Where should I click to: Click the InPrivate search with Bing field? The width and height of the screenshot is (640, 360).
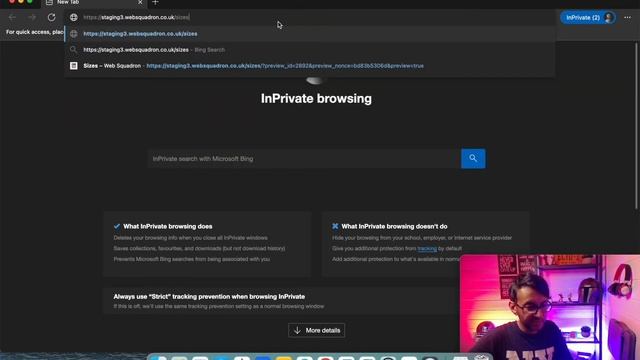pos(304,159)
